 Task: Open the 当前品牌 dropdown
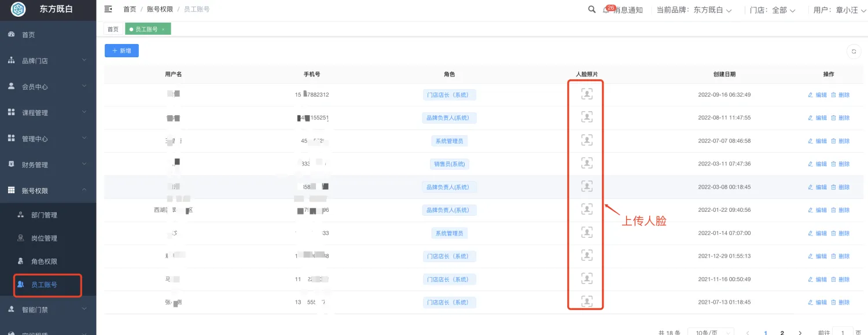694,10
